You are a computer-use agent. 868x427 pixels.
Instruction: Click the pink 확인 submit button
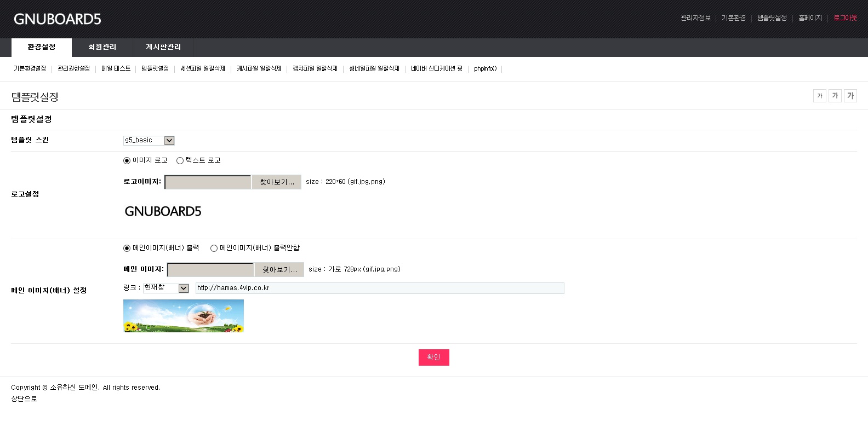click(433, 357)
